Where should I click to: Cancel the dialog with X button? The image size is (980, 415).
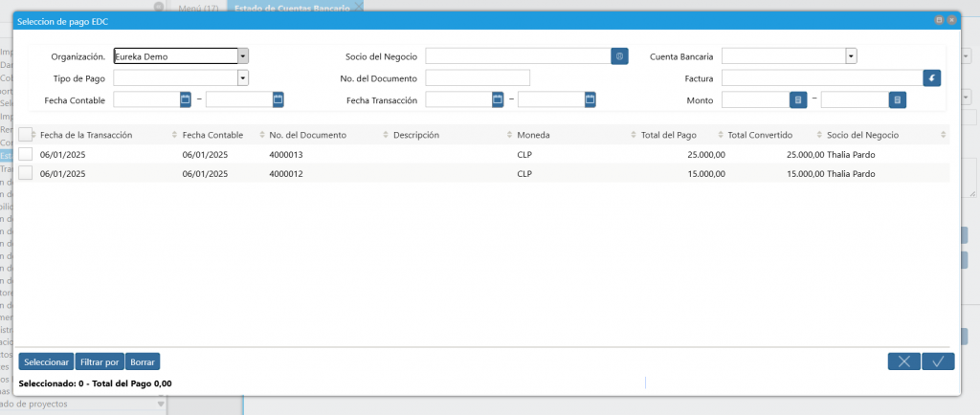pos(903,361)
